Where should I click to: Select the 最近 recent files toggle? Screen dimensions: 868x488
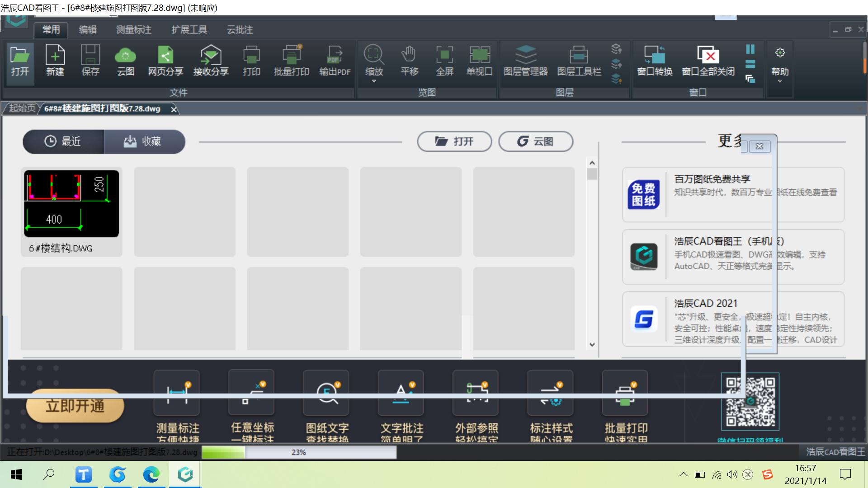(x=63, y=141)
